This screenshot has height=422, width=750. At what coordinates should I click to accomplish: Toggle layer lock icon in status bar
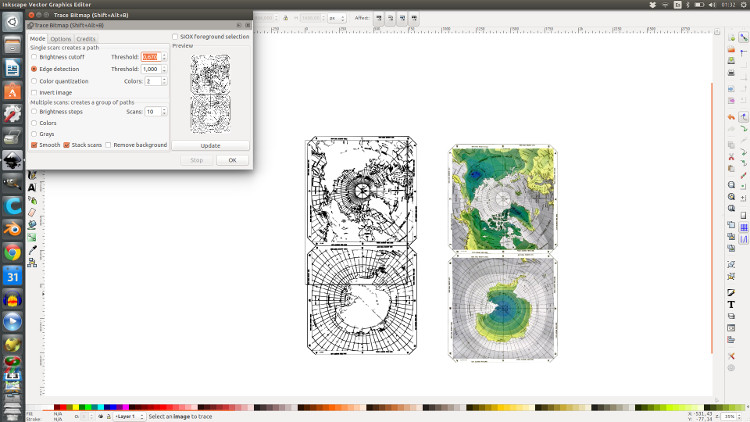(109, 417)
